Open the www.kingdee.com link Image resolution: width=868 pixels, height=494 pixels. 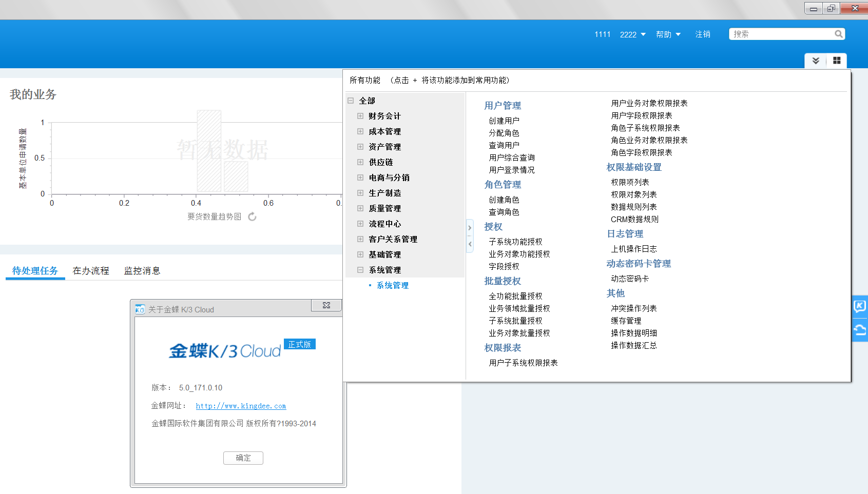coord(241,406)
